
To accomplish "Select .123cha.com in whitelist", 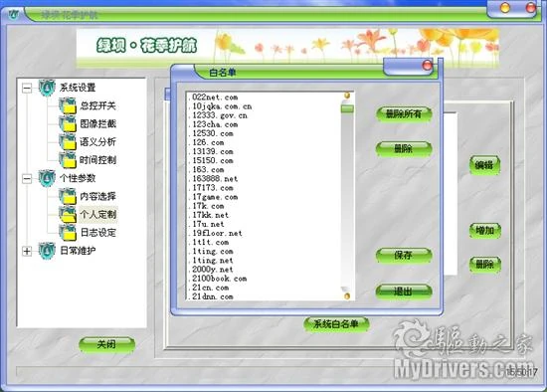I will [x=213, y=124].
